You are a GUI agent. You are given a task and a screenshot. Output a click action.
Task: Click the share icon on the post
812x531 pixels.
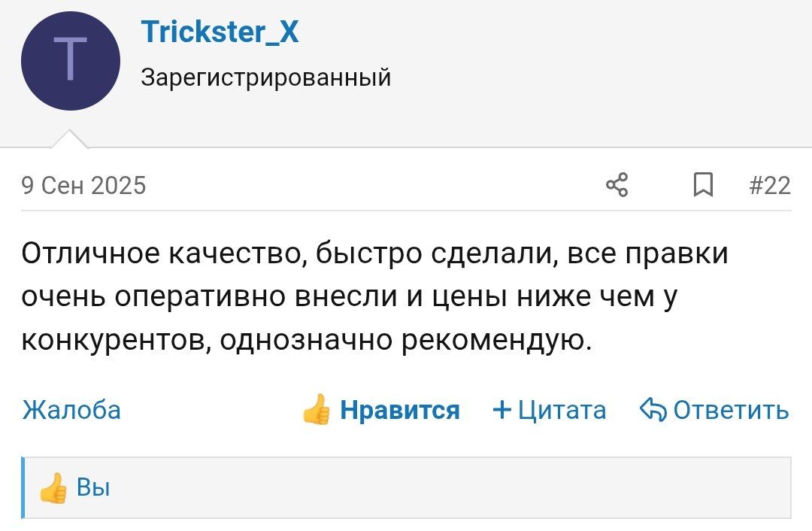coord(617,184)
